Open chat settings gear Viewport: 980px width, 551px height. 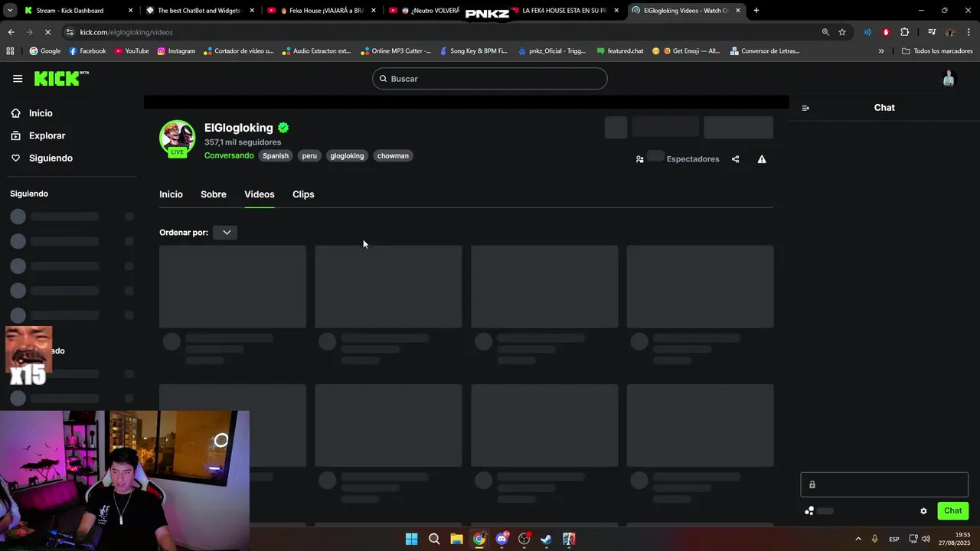(923, 511)
